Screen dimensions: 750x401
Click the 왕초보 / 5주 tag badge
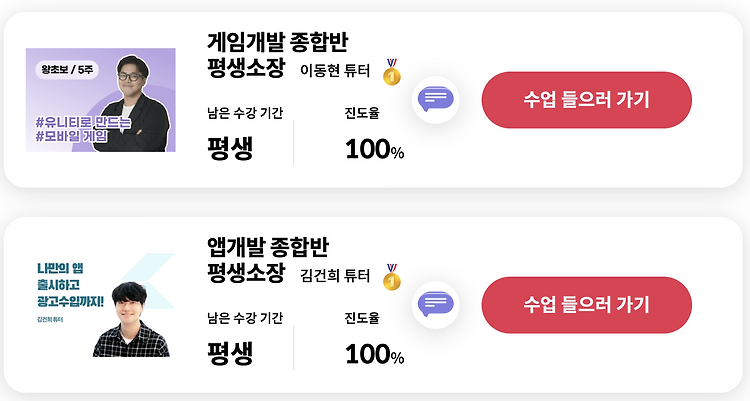pos(67,70)
